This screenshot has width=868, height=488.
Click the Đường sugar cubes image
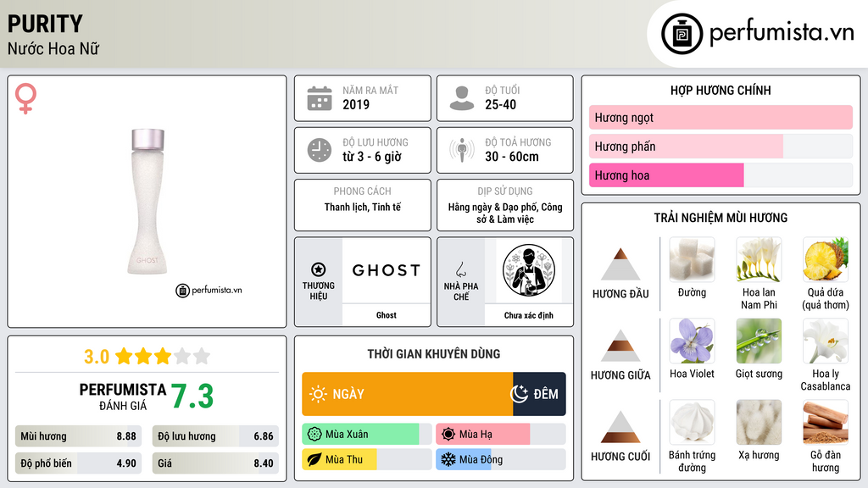tap(692, 259)
